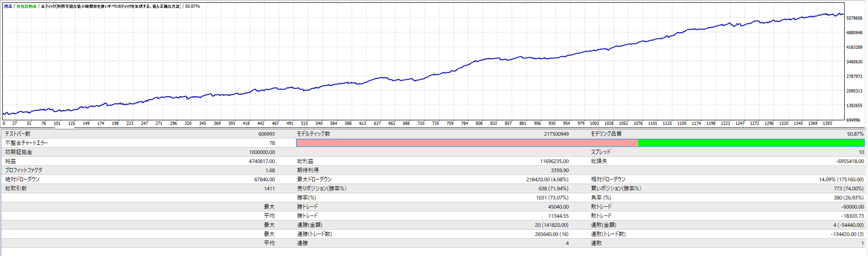Click the 純益 label
Viewport: 868px width, 257px height.
(x=11, y=161)
